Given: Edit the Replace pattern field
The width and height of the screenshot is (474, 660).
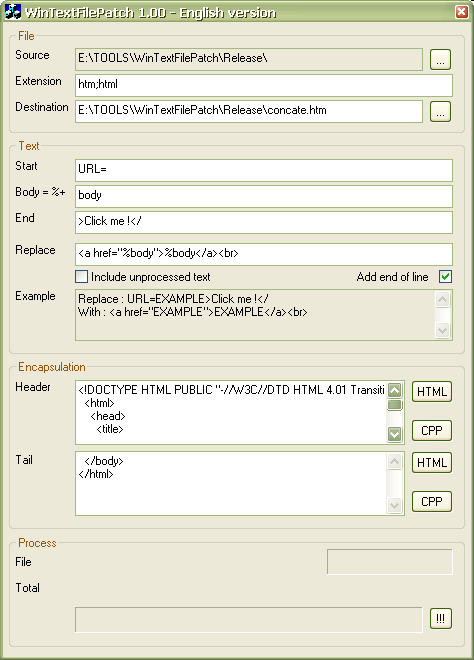Looking at the screenshot, I should click(264, 255).
